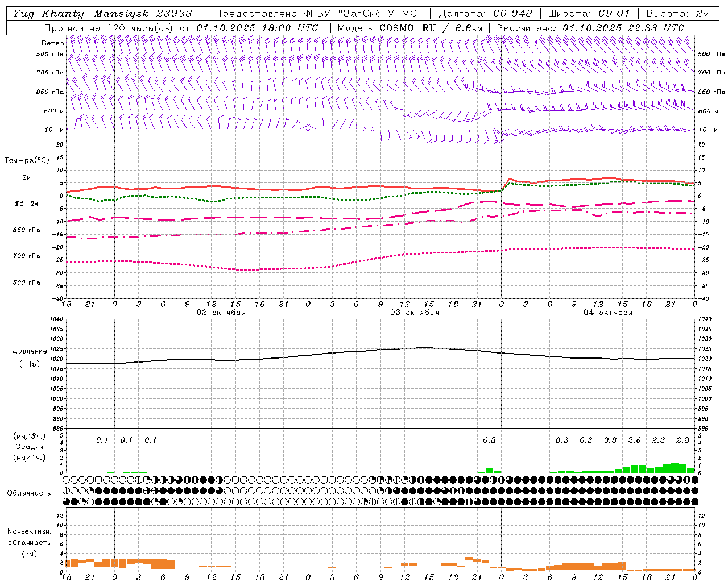The image size is (728, 582).
Task: Click the 'Конвективн.' convective cloud label
Action: (x=30, y=531)
